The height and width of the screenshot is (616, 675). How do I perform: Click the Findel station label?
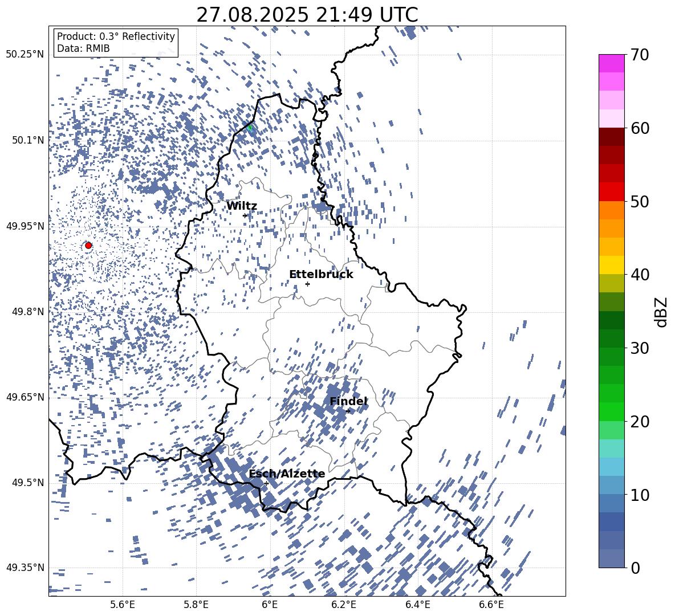(348, 401)
